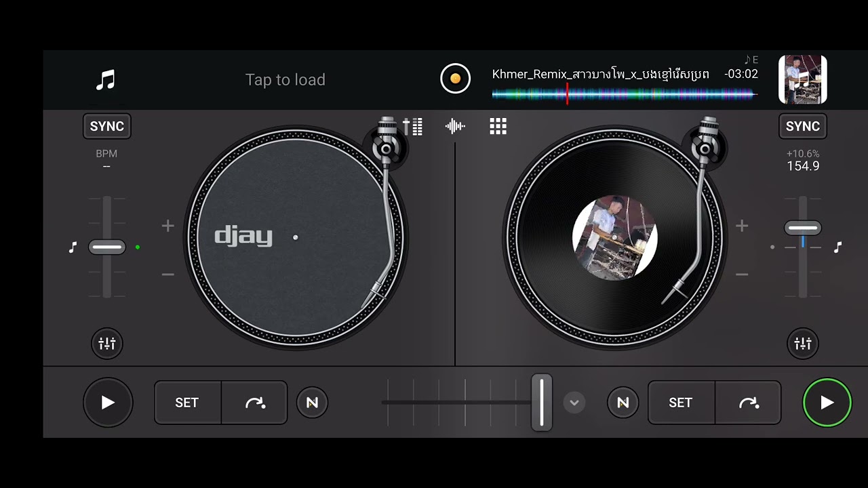Nudge right deck pitch up with plus

[x=742, y=226]
